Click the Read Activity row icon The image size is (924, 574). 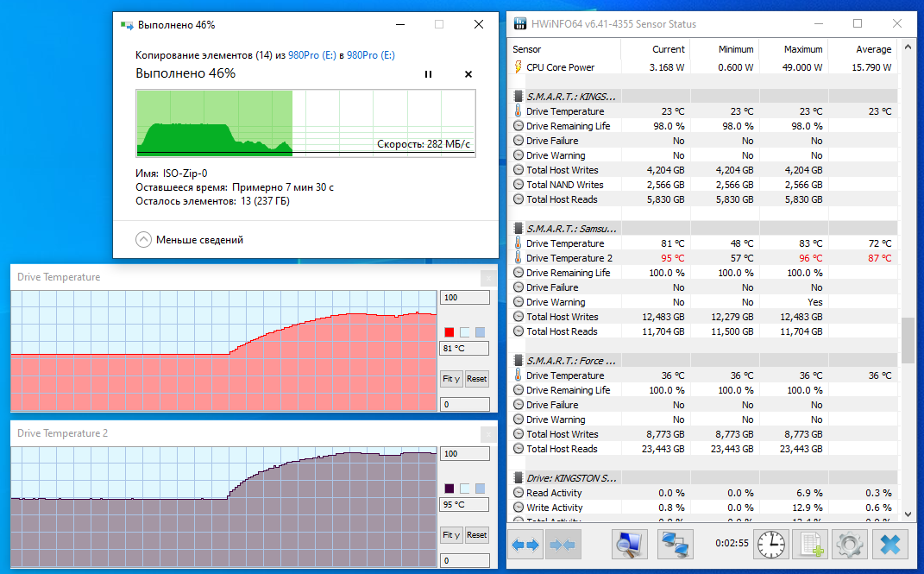(x=519, y=493)
